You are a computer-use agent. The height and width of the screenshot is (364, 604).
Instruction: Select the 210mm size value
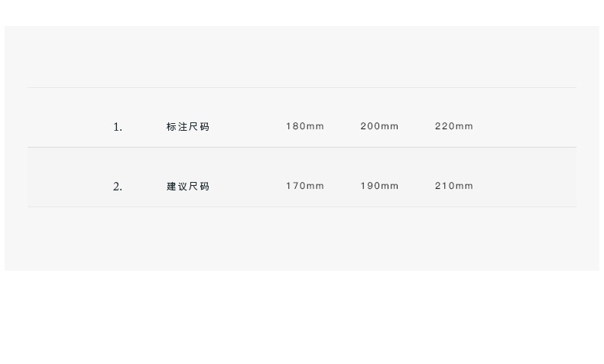point(454,186)
